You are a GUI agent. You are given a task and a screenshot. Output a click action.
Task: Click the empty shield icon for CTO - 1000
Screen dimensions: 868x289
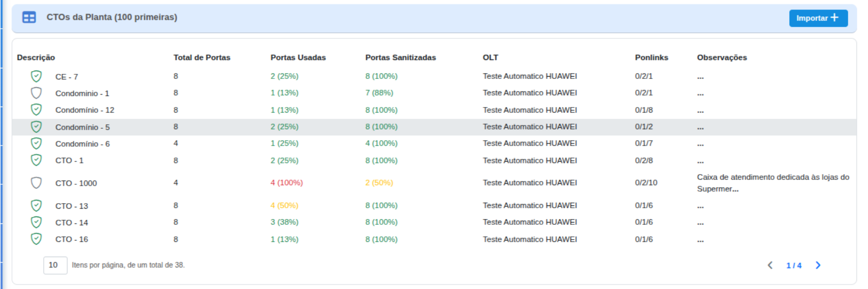[36, 183]
